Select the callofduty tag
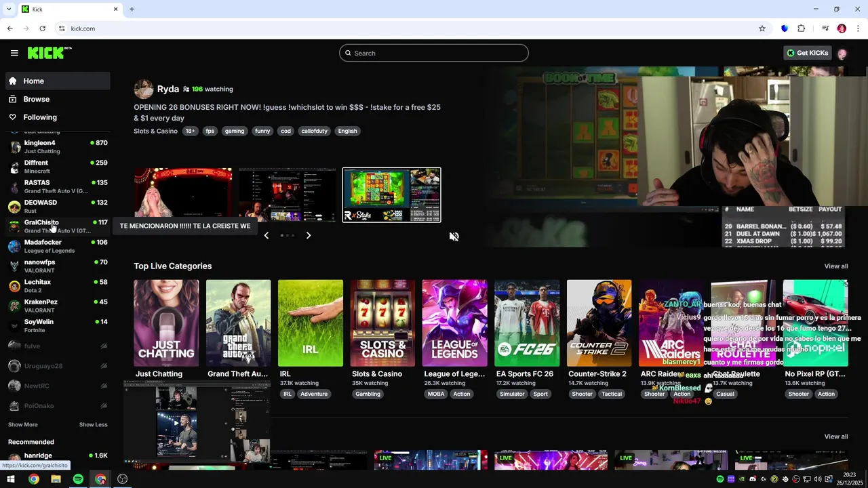The image size is (868, 488). 313,131
